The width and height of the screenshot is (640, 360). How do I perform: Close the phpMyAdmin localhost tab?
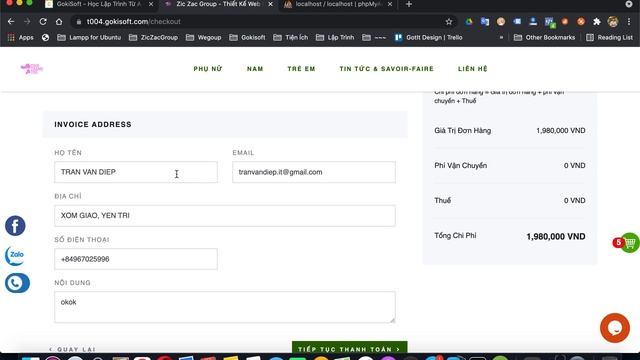coord(390,4)
